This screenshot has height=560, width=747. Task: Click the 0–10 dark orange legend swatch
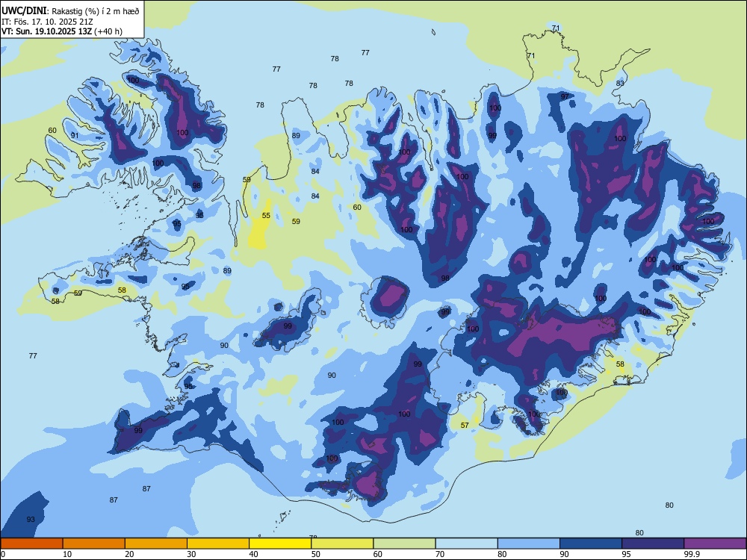coord(31,544)
